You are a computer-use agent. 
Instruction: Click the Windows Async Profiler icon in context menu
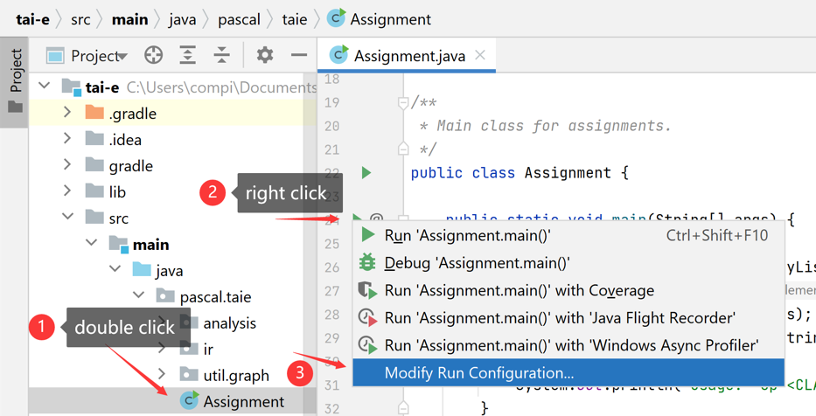[x=367, y=345]
